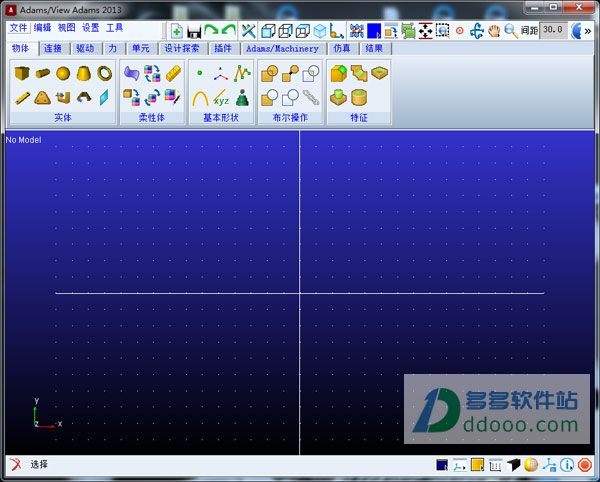Click the Fit view arrows icon
The image size is (600, 482).
[425, 31]
